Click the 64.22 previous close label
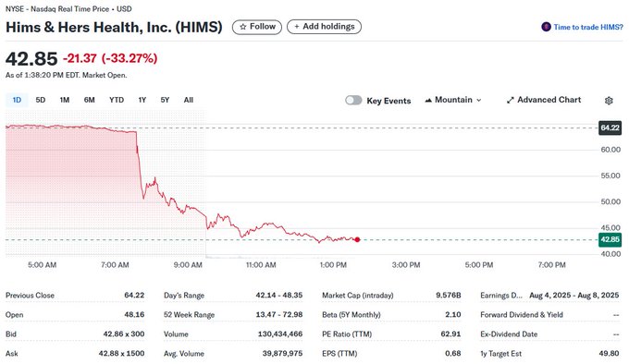629x364 pixels. (x=610, y=128)
